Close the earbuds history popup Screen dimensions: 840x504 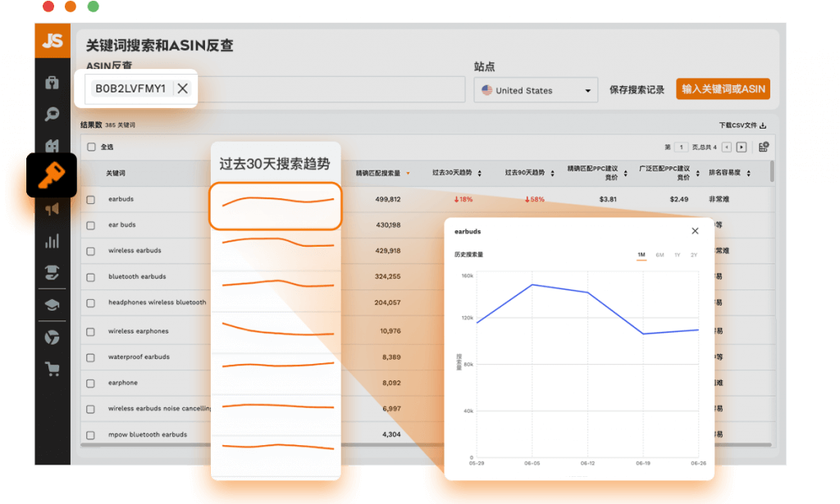pyautogui.click(x=695, y=231)
